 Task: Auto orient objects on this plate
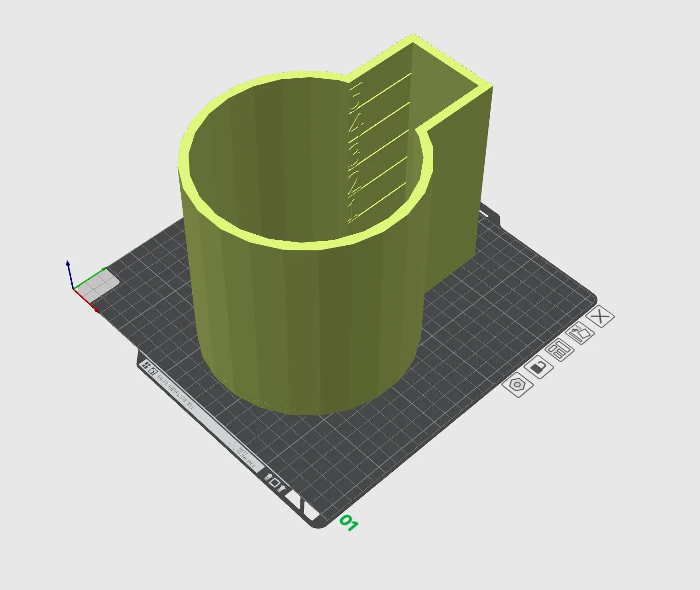tap(581, 332)
